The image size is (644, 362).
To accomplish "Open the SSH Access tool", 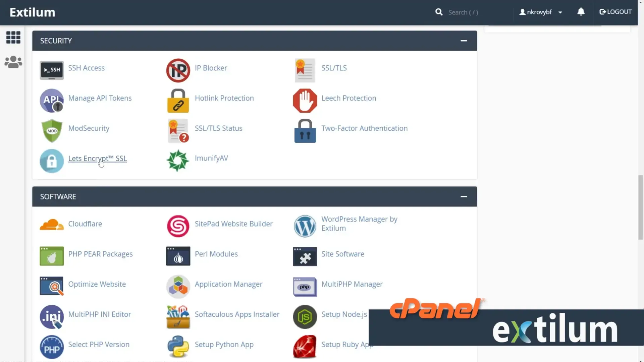I will click(x=86, y=68).
